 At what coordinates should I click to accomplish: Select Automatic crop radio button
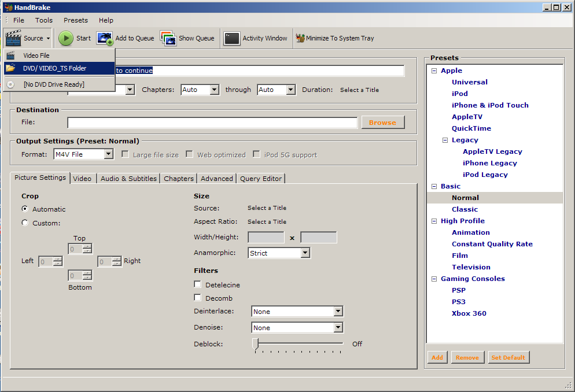[25, 209]
